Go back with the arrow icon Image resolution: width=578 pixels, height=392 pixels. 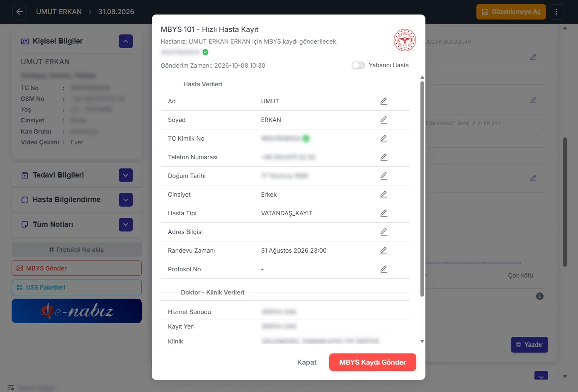(19, 12)
